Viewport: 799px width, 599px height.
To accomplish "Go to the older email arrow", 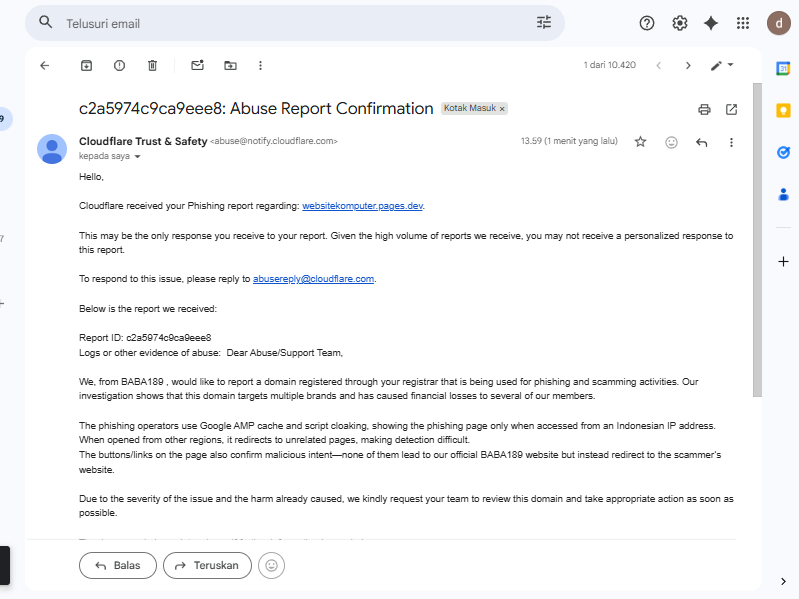I will [688, 65].
